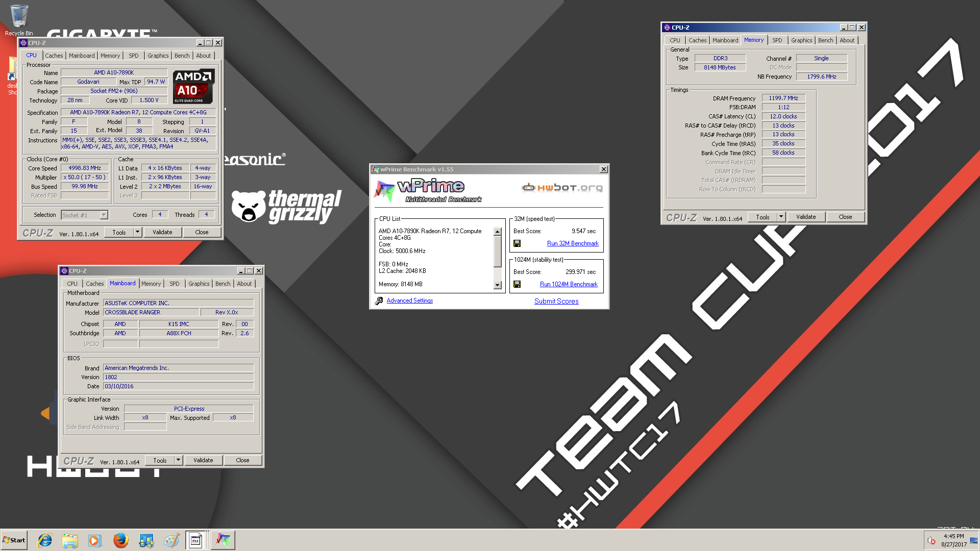
Task: Click Run 32M Benchmark link
Action: pyautogui.click(x=573, y=243)
